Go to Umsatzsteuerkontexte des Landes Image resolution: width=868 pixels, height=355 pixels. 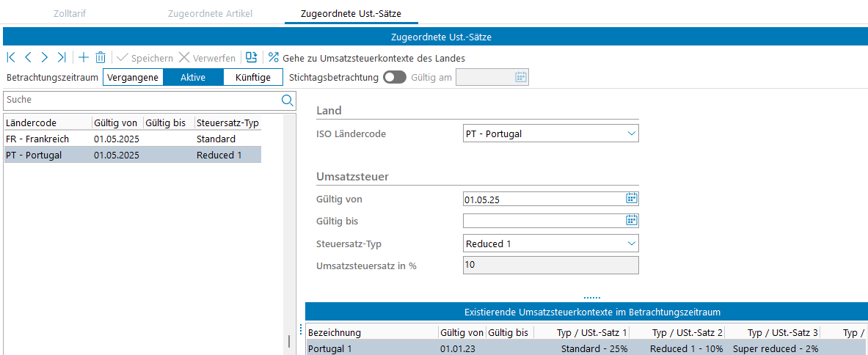coord(367,58)
